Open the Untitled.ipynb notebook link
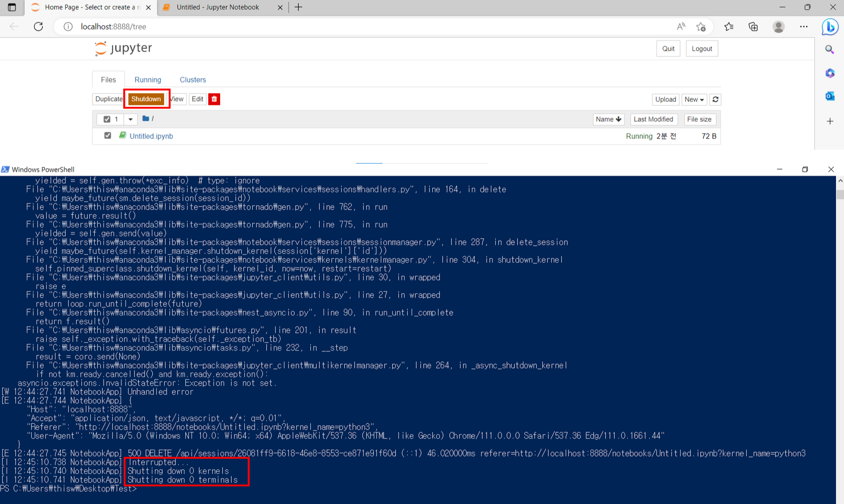844x504 pixels. tap(151, 136)
